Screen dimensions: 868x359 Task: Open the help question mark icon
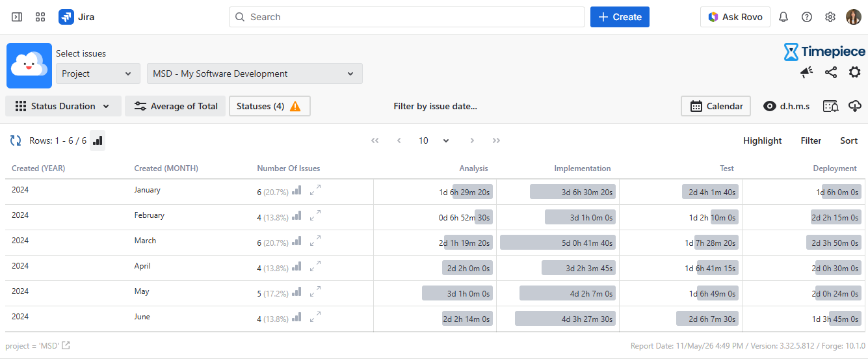807,17
